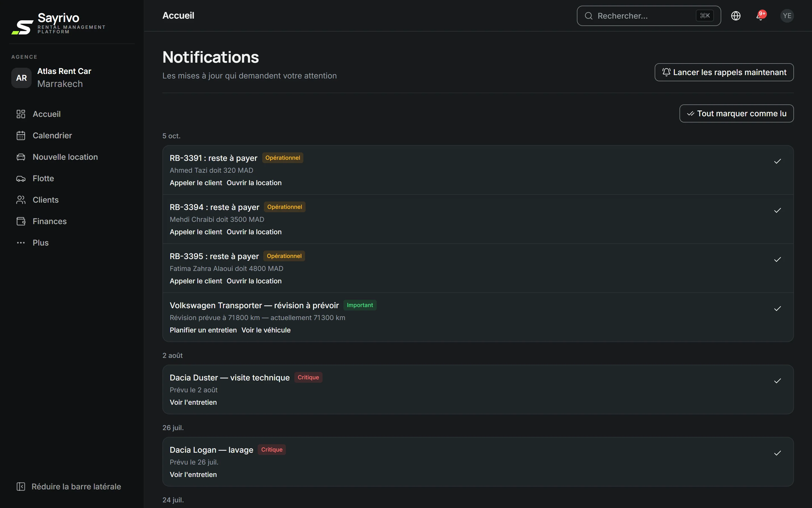Click the Atlas Rent Car agency name
The height and width of the screenshot is (508, 812).
tap(64, 71)
